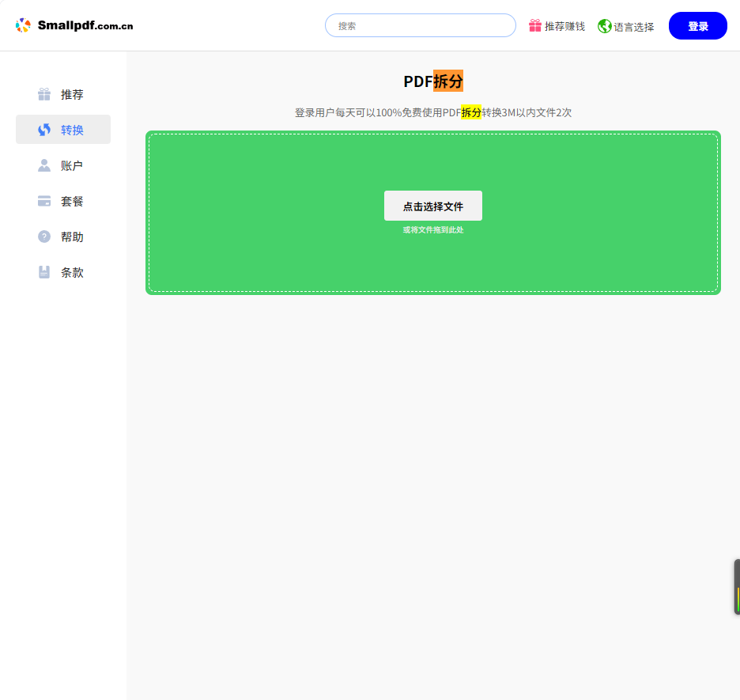The width and height of the screenshot is (740, 700).
Task: Click the blue 登录 login button
Action: [698, 26]
